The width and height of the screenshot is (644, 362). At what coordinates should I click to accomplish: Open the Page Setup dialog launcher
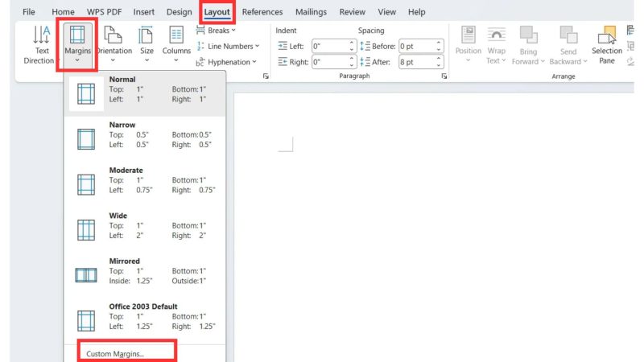tap(266, 76)
